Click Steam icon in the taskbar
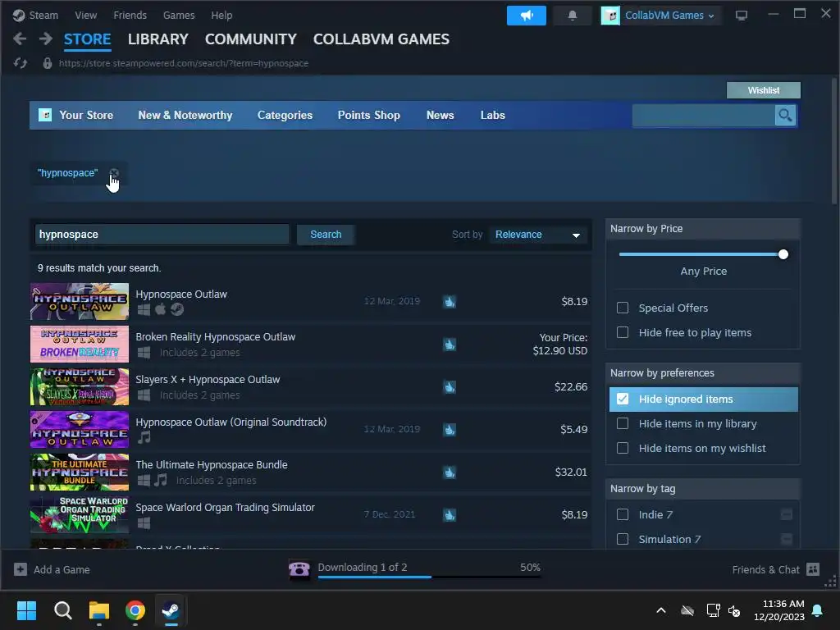This screenshot has width=840, height=630. [x=171, y=610]
